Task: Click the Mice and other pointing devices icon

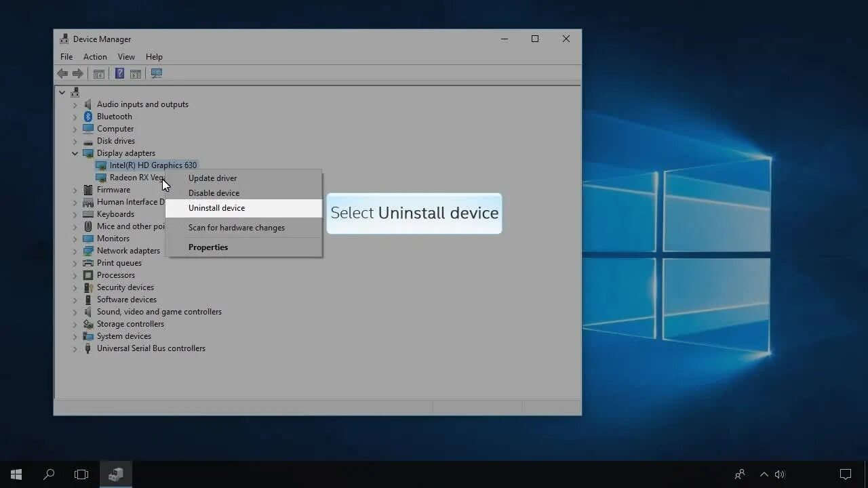Action: 88,226
